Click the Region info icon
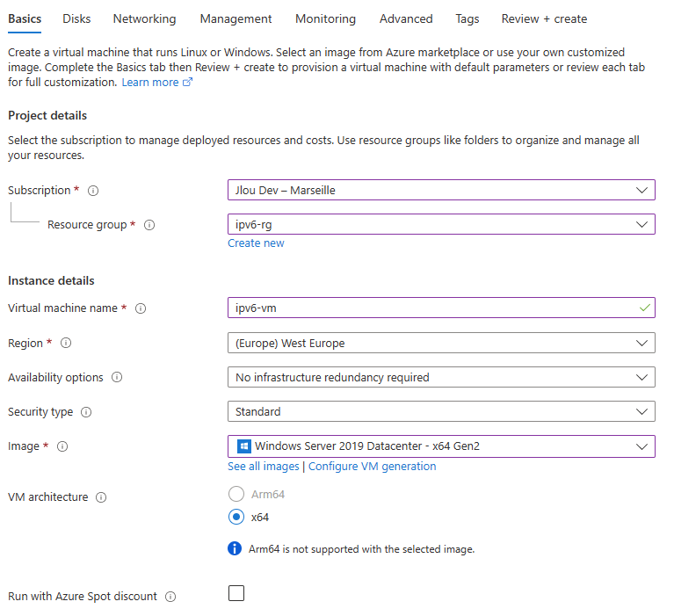 [66, 343]
